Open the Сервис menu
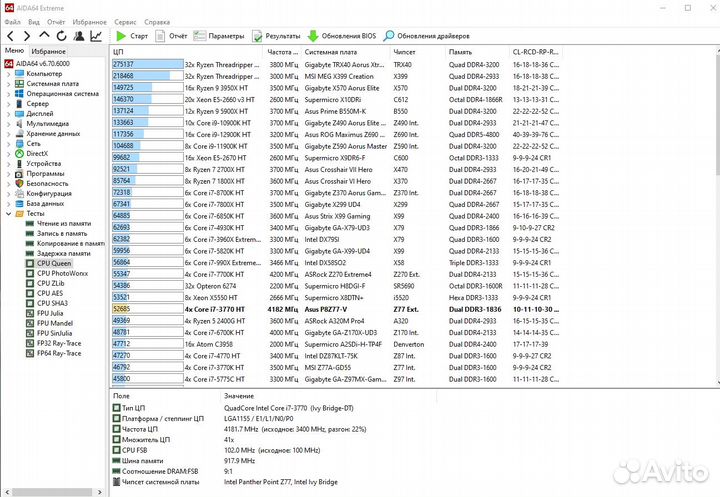The width and height of the screenshot is (720, 497). click(x=125, y=22)
